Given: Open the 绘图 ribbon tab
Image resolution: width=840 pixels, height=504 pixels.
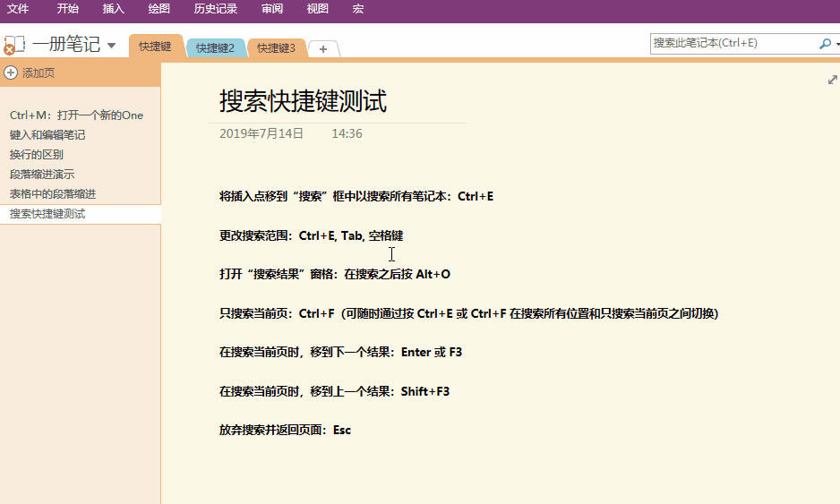Looking at the screenshot, I should point(159,9).
